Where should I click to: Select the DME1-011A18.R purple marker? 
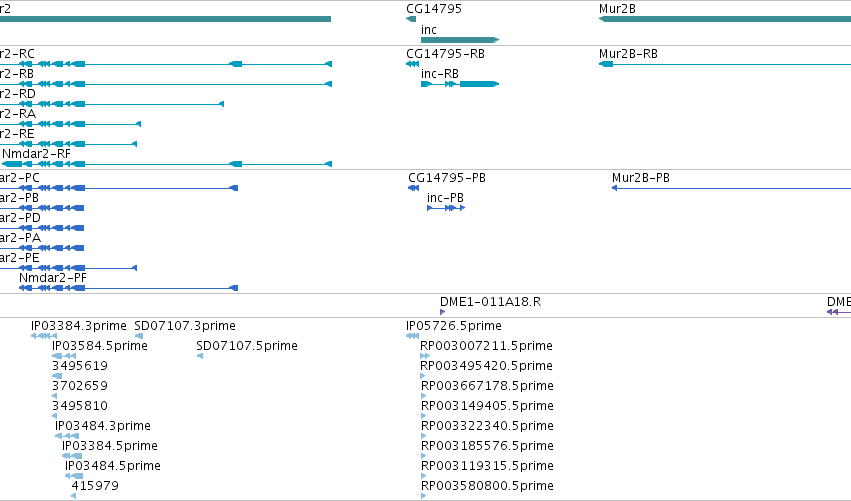click(442, 312)
